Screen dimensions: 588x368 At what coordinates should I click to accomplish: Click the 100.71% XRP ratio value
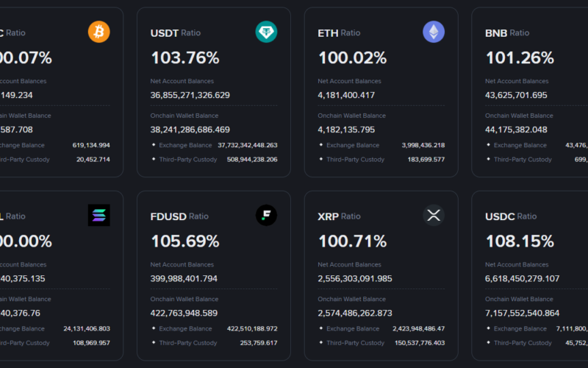tap(352, 241)
